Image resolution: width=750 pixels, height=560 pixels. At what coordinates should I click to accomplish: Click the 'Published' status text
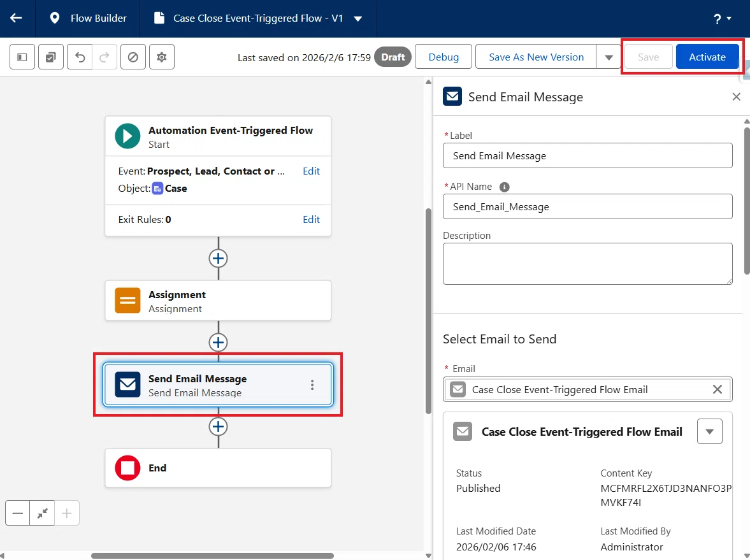coord(478,488)
